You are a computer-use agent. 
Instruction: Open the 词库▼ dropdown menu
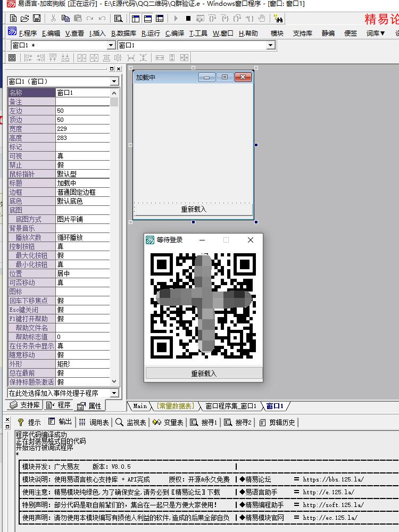375,33
